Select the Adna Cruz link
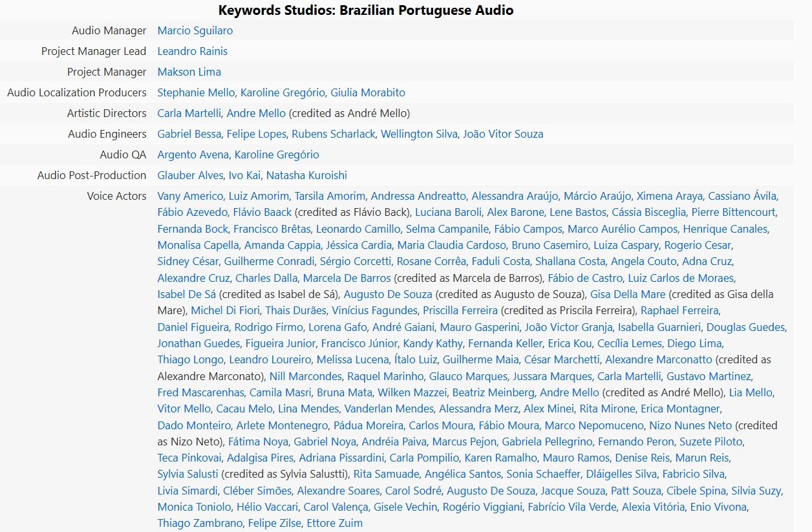 click(707, 261)
